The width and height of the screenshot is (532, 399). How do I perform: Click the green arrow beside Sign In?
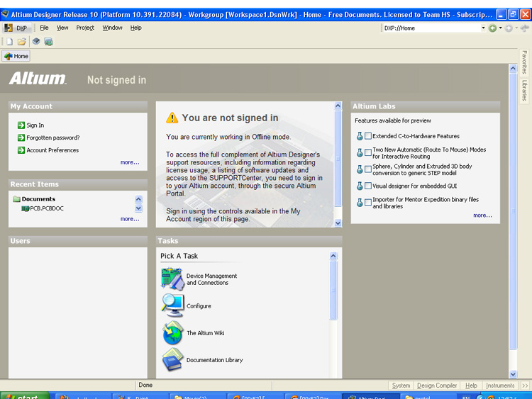[x=21, y=125]
